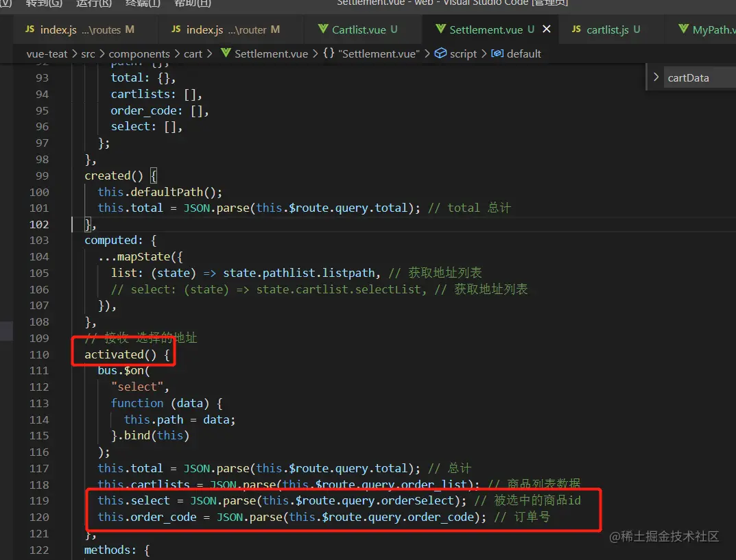This screenshot has height=560, width=736.
Task: Click line number 119
Action: 39,500
